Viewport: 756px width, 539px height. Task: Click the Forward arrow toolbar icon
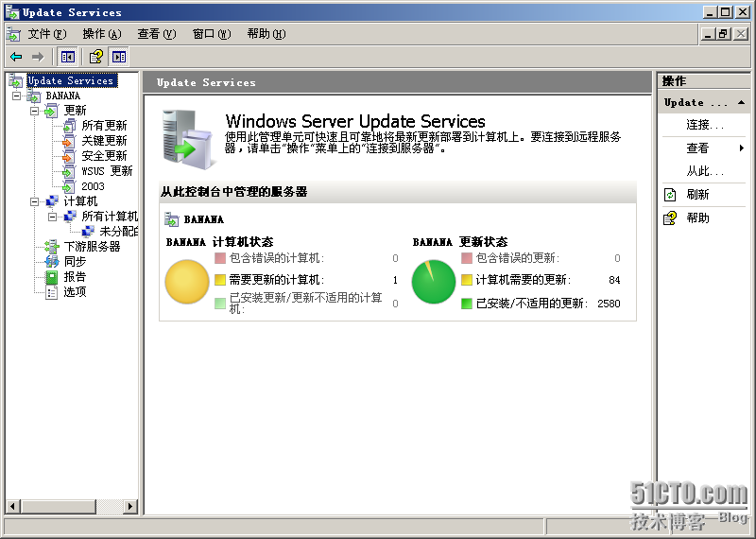[38, 57]
